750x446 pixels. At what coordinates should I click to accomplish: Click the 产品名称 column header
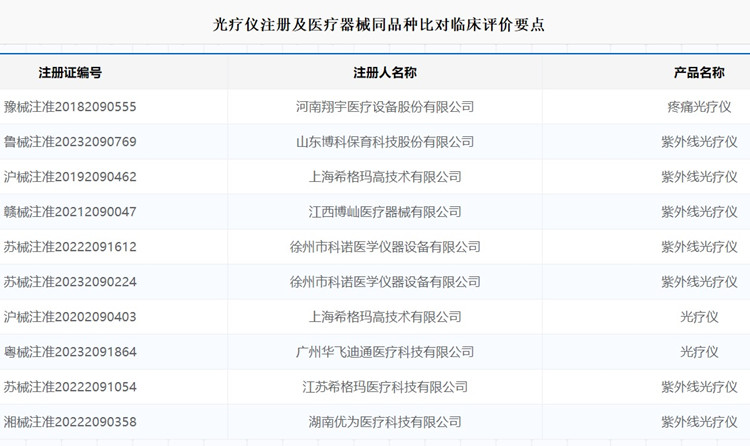(699, 73)
